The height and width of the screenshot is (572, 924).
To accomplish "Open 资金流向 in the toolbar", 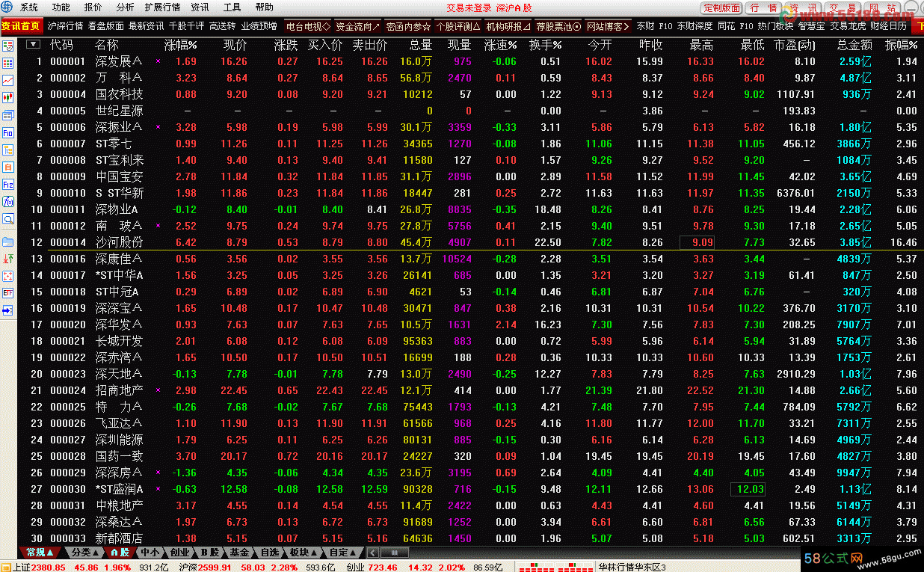I will (x=357, y=26).
